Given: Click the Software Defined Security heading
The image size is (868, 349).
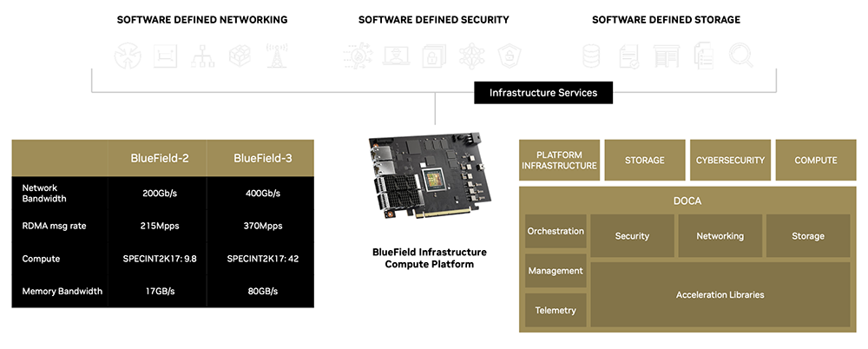Looking at the screenshot, I should pyautogui.click(x=433, y=20).
